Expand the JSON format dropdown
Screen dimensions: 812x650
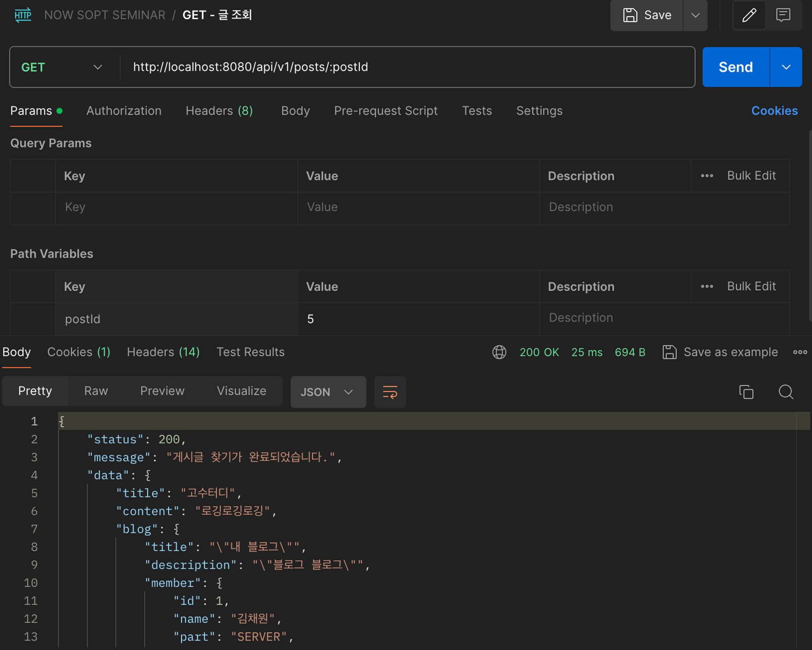(328, 392)
